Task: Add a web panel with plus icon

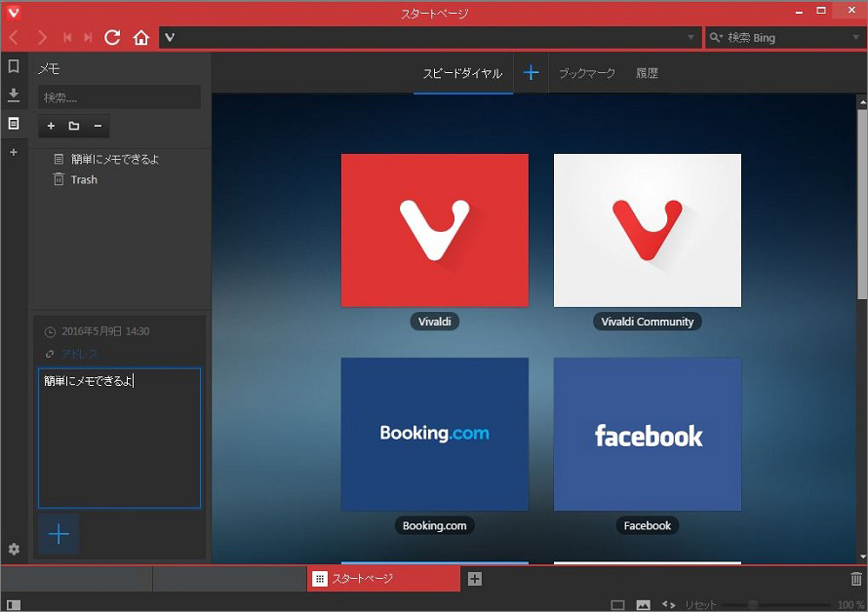Action: pyautogui.click(x=14, y=152)
